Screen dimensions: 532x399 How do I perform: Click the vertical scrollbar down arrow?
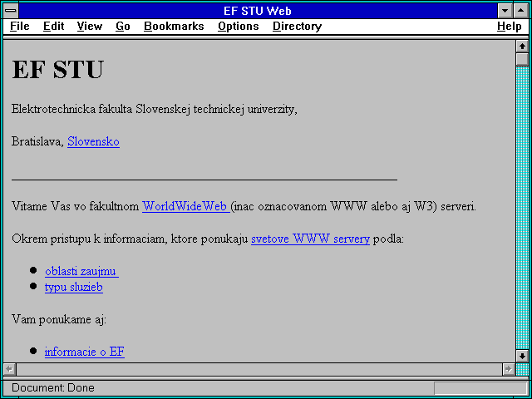(522, 356)
